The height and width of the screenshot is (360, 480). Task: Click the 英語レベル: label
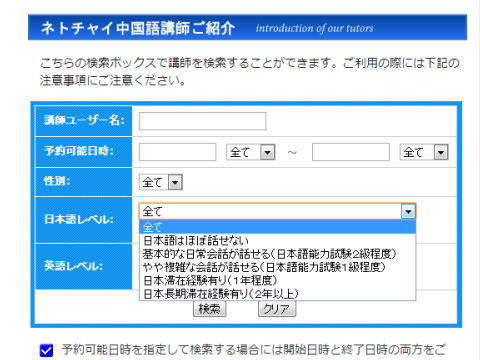74,266
